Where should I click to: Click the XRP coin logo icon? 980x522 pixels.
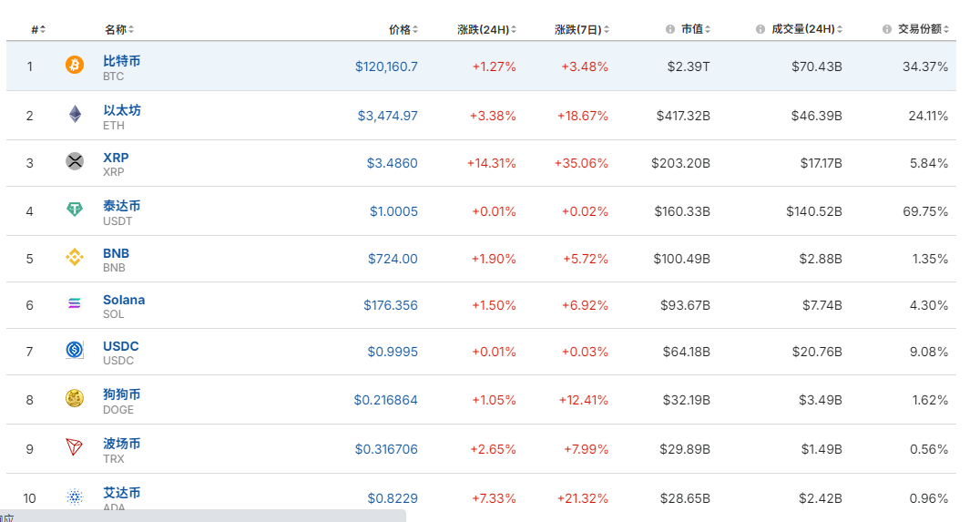pyautogui.click(x=75, y=162)
